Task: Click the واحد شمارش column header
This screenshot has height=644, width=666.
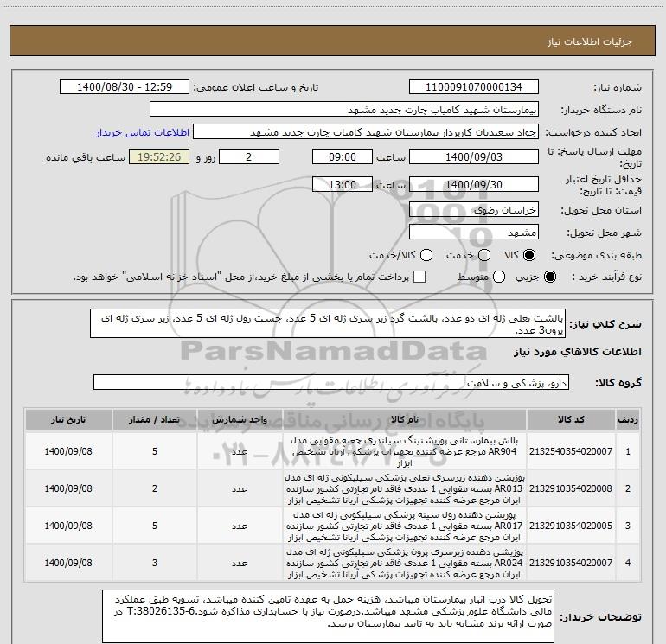Action: [x=240, y=419]
